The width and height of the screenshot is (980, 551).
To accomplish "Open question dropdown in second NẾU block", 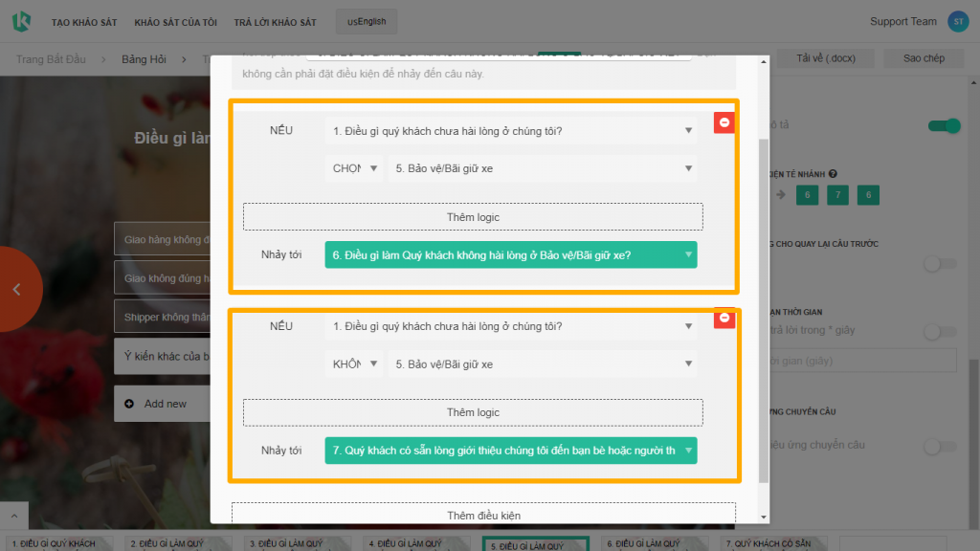I will click(511, 326).
